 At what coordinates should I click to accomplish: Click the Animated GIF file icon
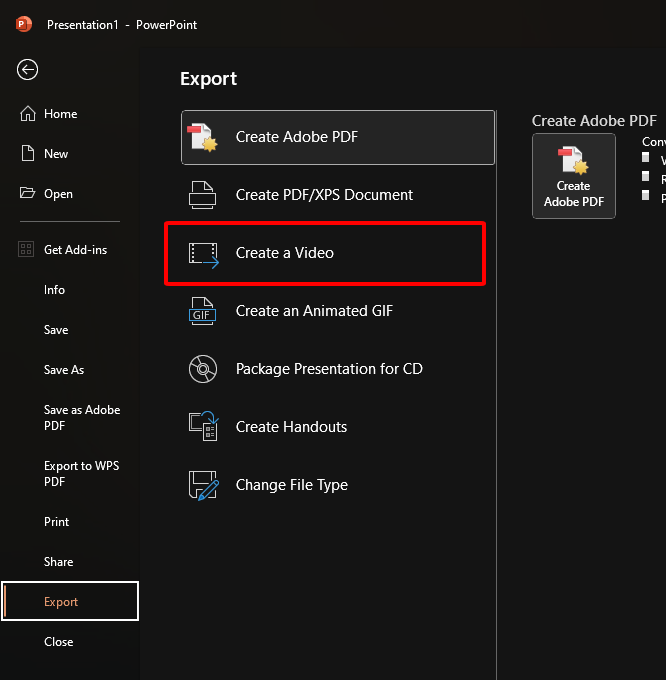[x=202, y=311]
